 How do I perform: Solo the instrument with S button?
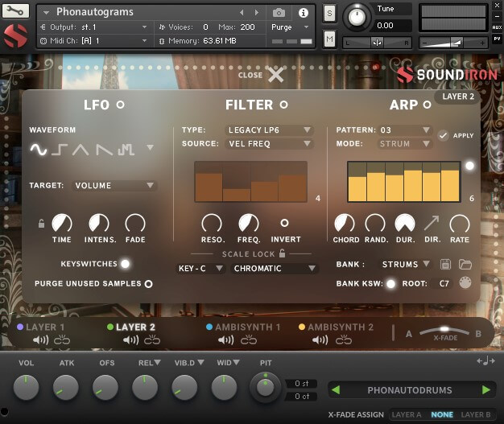329,13
